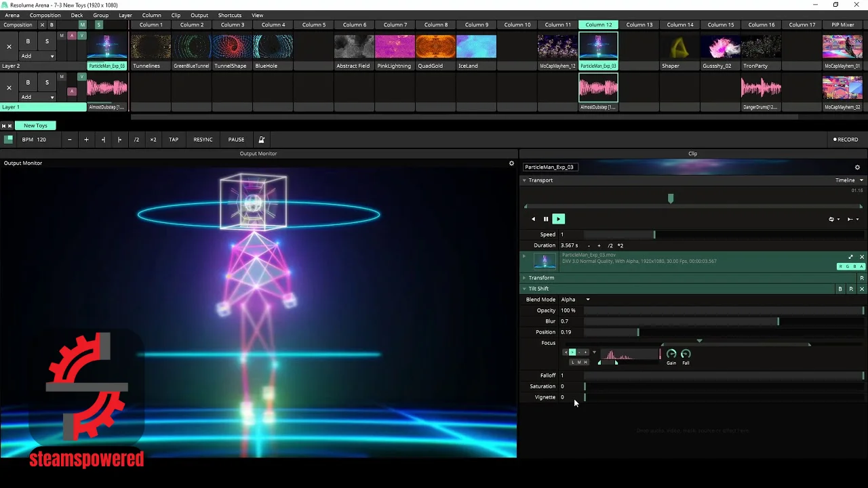Image resolution: width=868 pixels, height=488 pixels.
Task: Expand ParticleMan_Exp_03.mov file details
Action: [524, 256]
